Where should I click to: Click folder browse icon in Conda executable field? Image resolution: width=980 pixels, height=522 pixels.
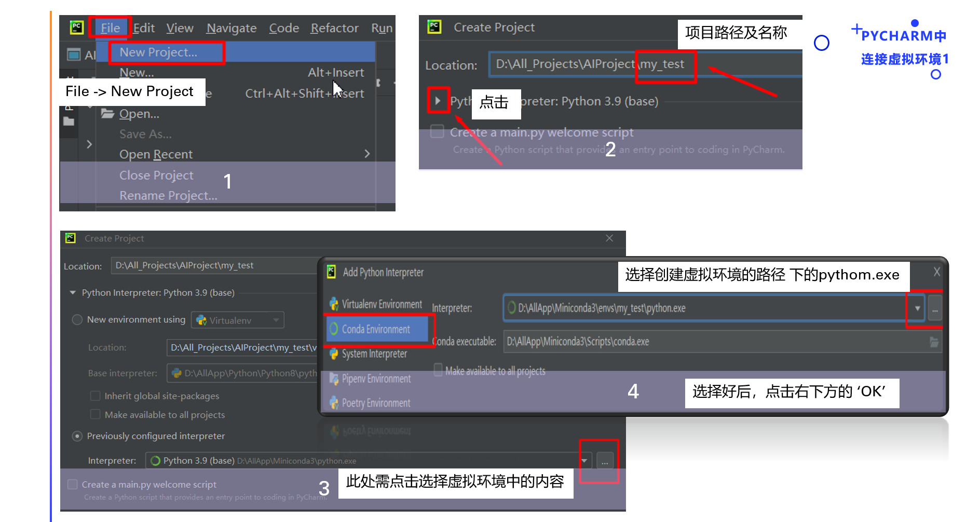coord(934,342)
